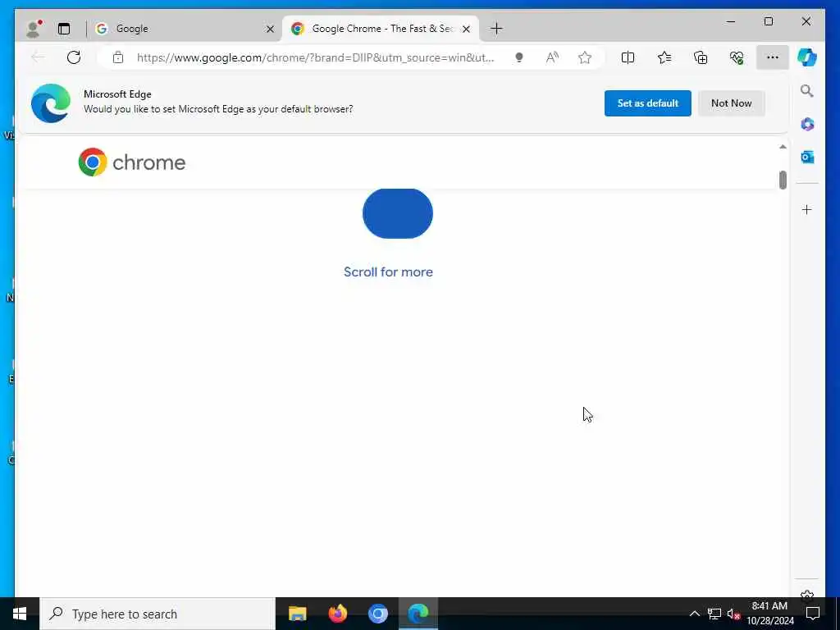Open Browser essentials heart icon

click(737, 57)
